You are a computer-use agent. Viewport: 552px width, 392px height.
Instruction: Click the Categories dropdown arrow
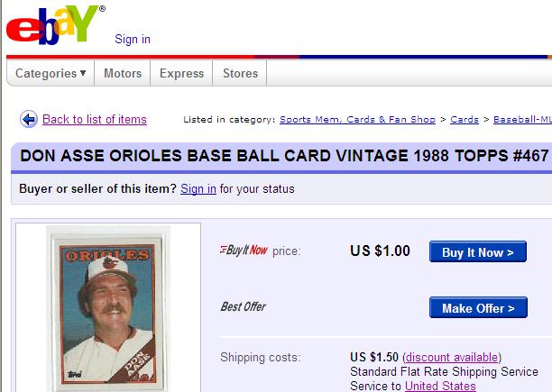pyautogui.click(x=83, y=73)
